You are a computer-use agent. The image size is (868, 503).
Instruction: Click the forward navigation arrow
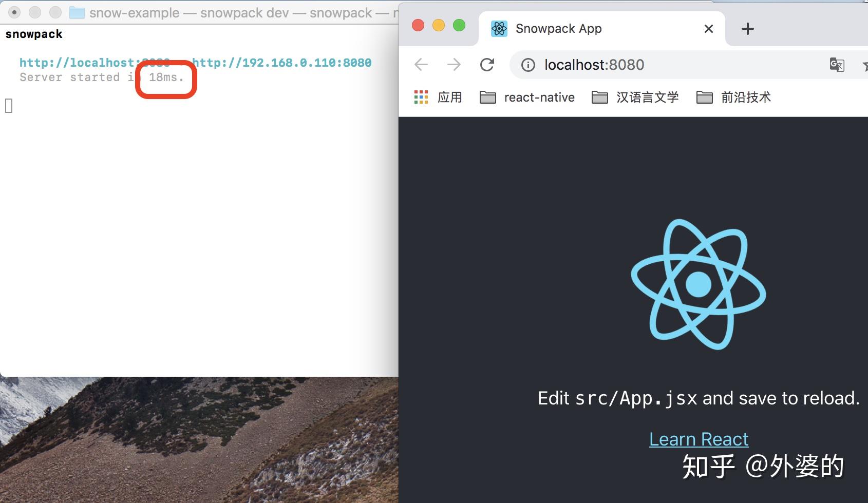454,65
